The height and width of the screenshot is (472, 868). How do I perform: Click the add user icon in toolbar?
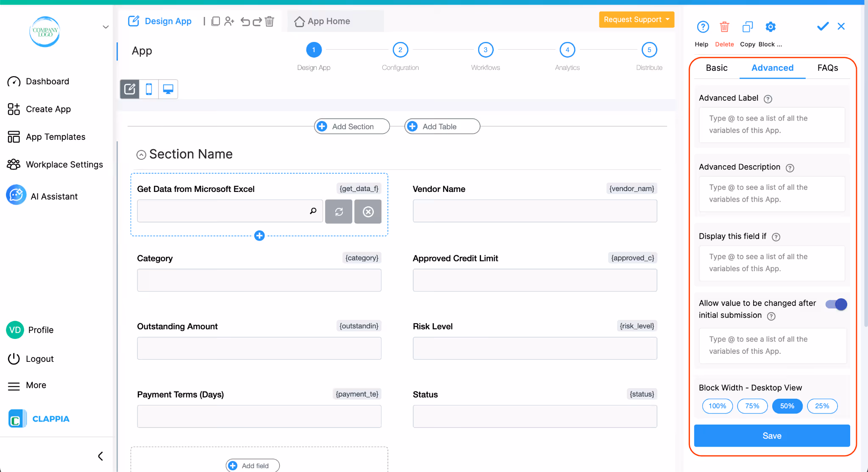point(229,21)
